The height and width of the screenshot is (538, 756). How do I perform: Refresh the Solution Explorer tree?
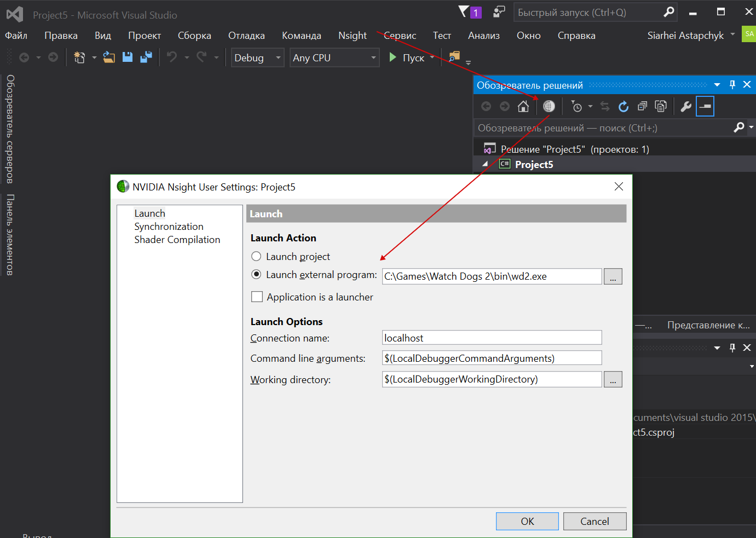point(624,106)
